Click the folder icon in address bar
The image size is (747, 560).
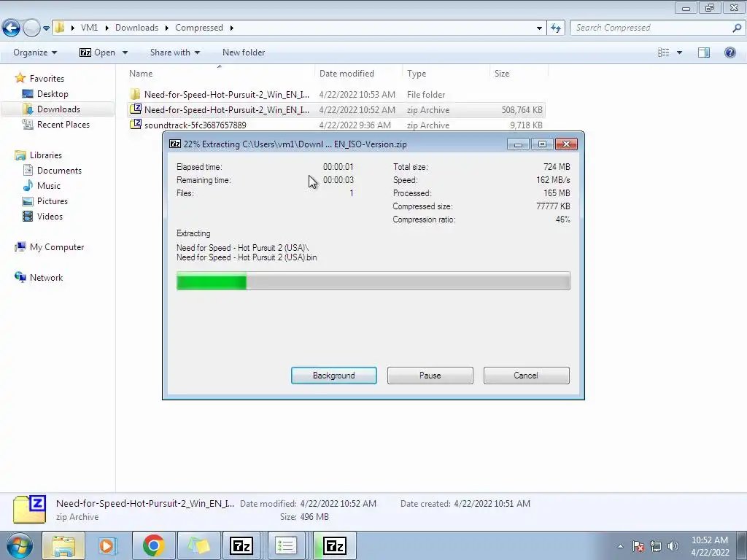point(60,27)
